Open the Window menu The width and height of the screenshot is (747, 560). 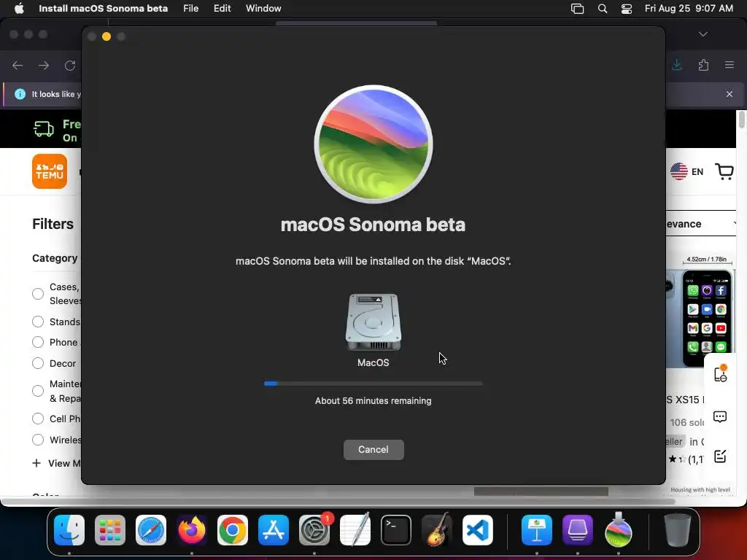(263, 8)
